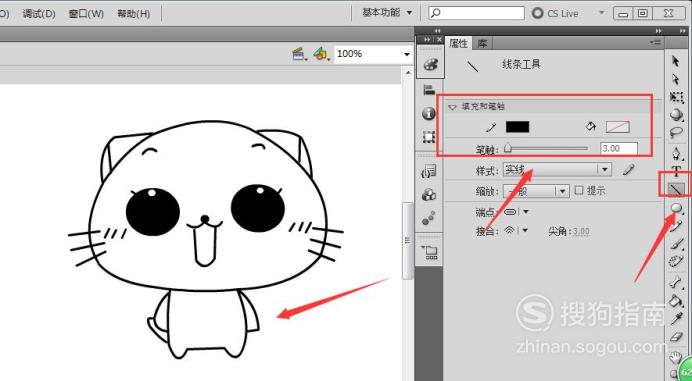
Task: Open the Transform panel icon
Action: tap(429, 137)
